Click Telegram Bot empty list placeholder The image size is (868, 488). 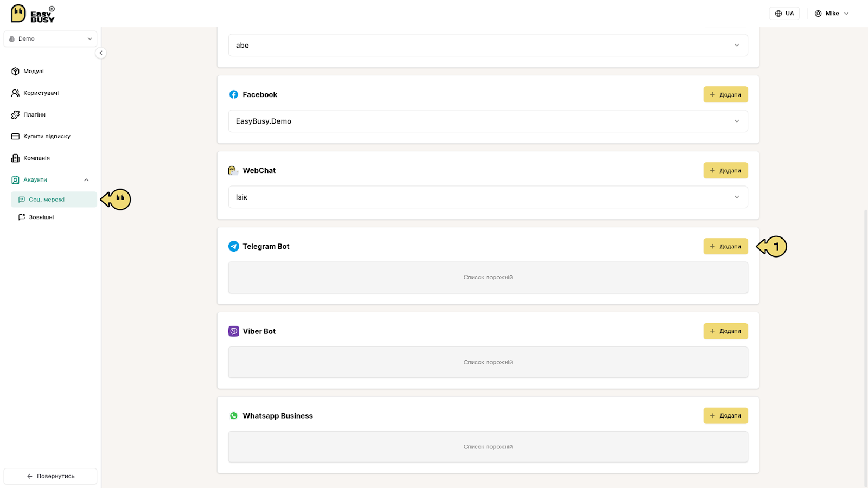click(x=488, y=278)
